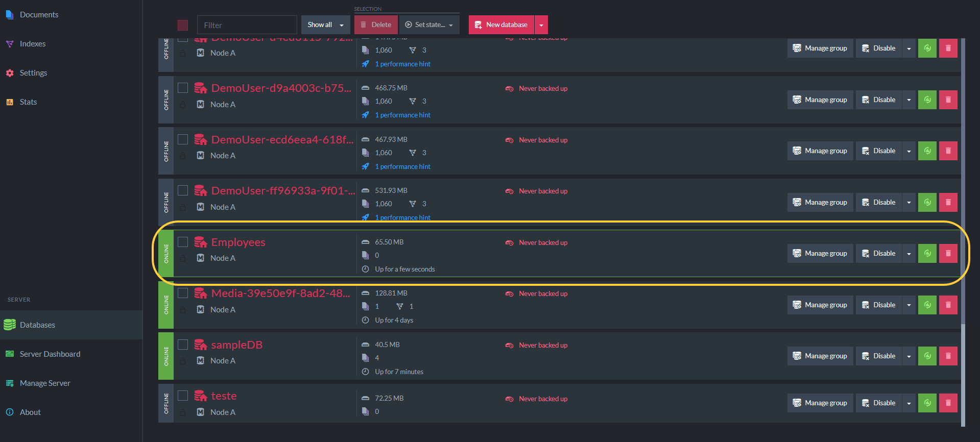
Task: Click in the Filter input field
Action: coord(247,25)
